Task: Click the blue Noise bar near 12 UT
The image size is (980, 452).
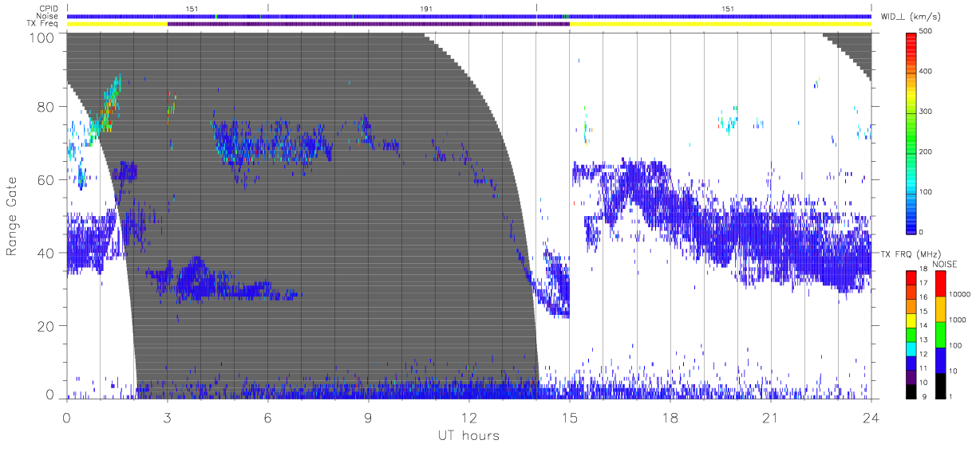Action: [469, 16]
